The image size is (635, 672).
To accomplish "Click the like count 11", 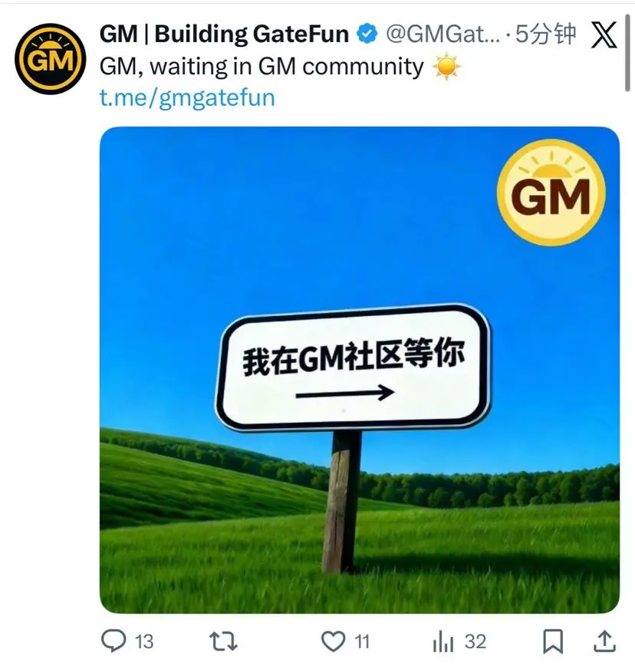I will [x=362, y=642].
